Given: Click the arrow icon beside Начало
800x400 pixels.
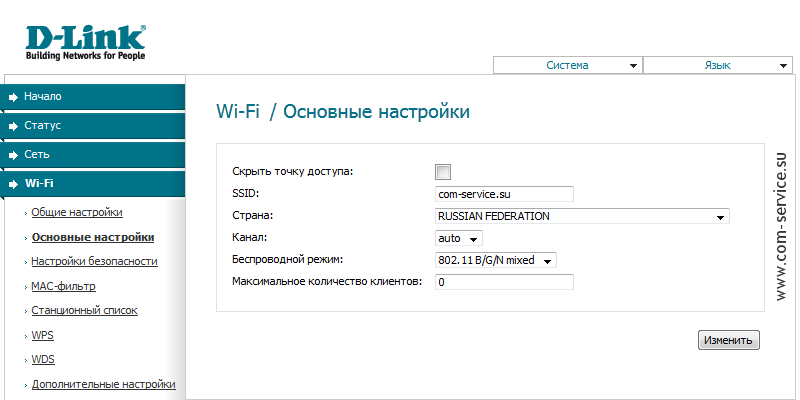Looking at the screenshot, I should [x=14, y=97].
